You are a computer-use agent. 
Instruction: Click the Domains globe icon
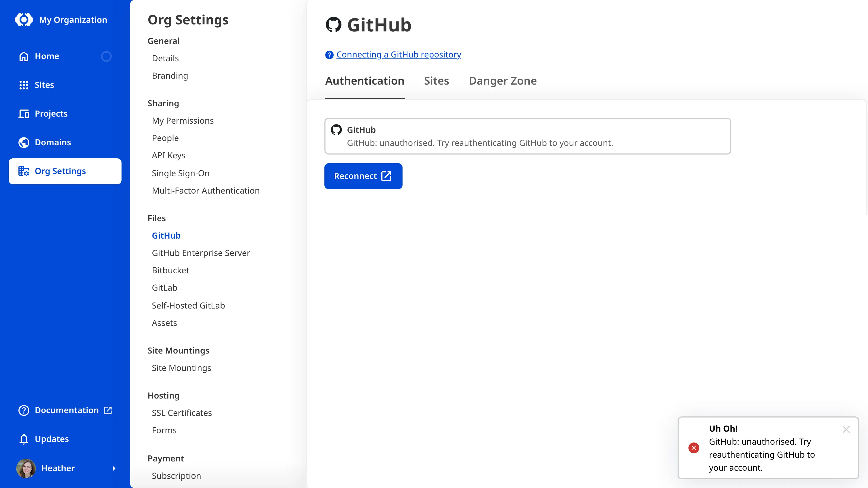[x=24, y=142]
